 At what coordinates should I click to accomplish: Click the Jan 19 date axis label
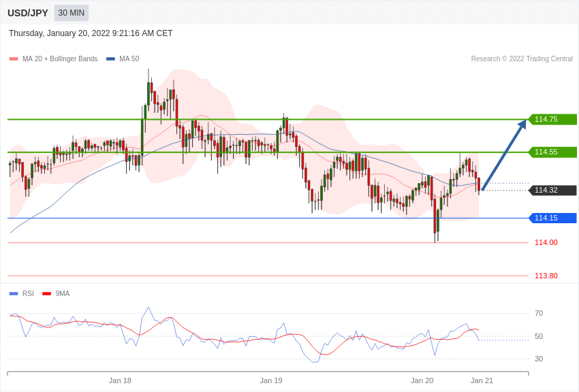[271, 380]
